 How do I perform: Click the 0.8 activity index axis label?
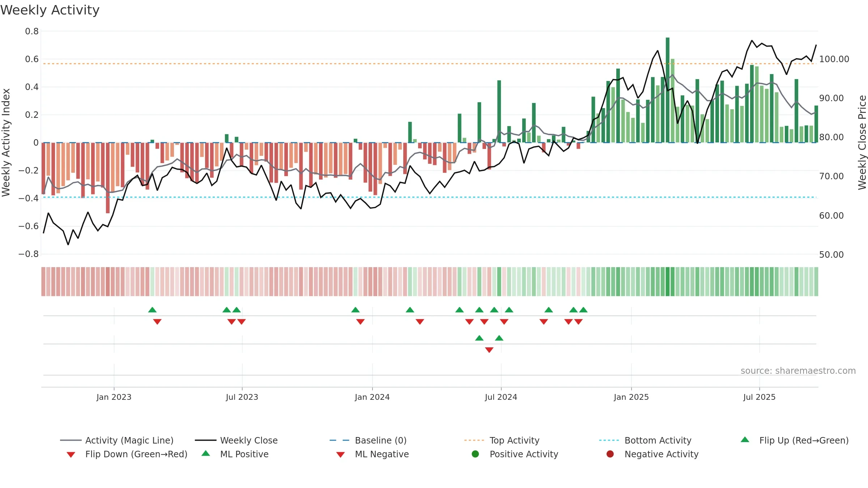pos(32,31)
